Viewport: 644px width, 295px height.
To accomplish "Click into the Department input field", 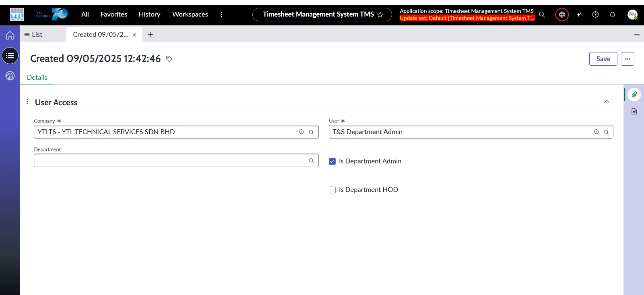I will (x=169, y=160).
